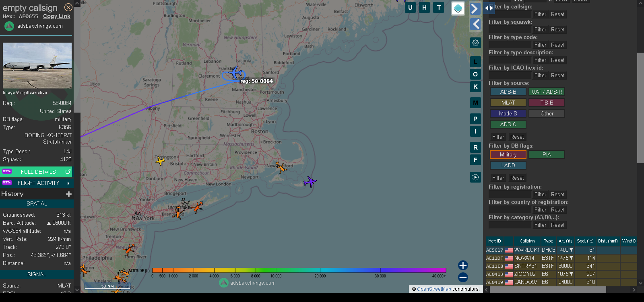This screenshot has height=302, width=644.
Task: Zoom out with the minus button
Action: coord(463,277)
